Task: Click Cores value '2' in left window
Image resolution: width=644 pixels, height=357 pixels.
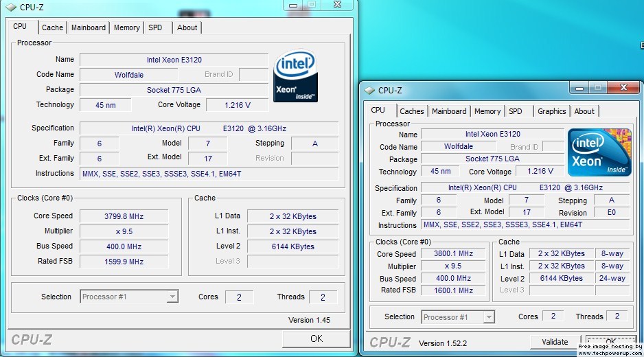Action: [x=239, y=297]
